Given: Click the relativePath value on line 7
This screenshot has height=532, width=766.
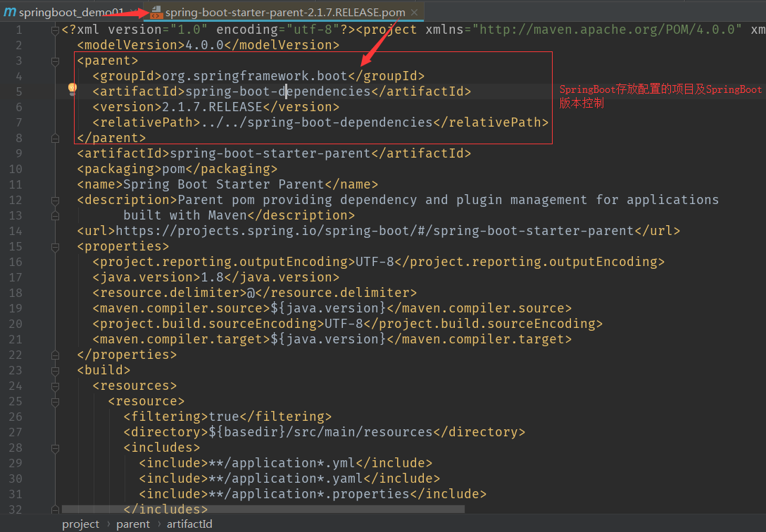Looking at the screenshot, I should pyautogui.click(x=317, y=122).
